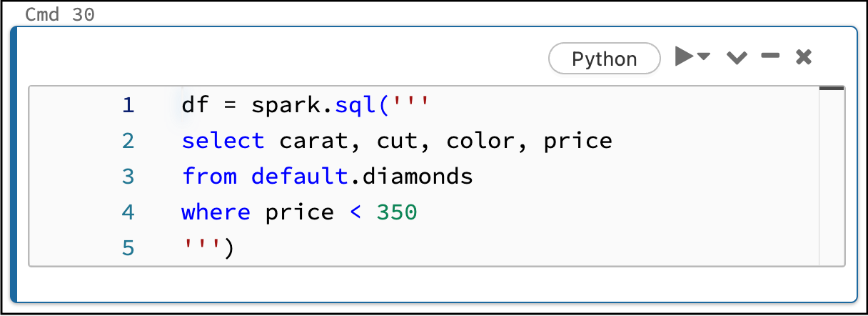868x316 pixels.
Task: Place cursor on the 'select' keyword
Action: [223, 141]
